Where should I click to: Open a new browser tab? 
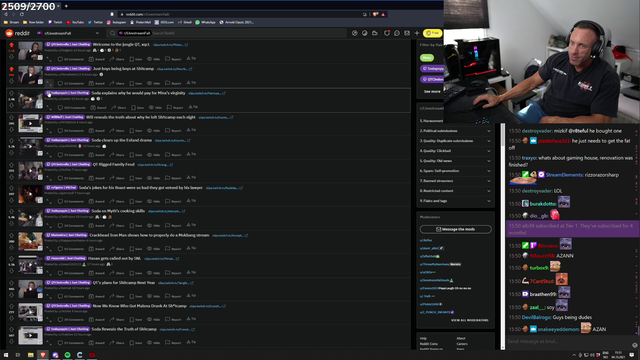(66, 6)
